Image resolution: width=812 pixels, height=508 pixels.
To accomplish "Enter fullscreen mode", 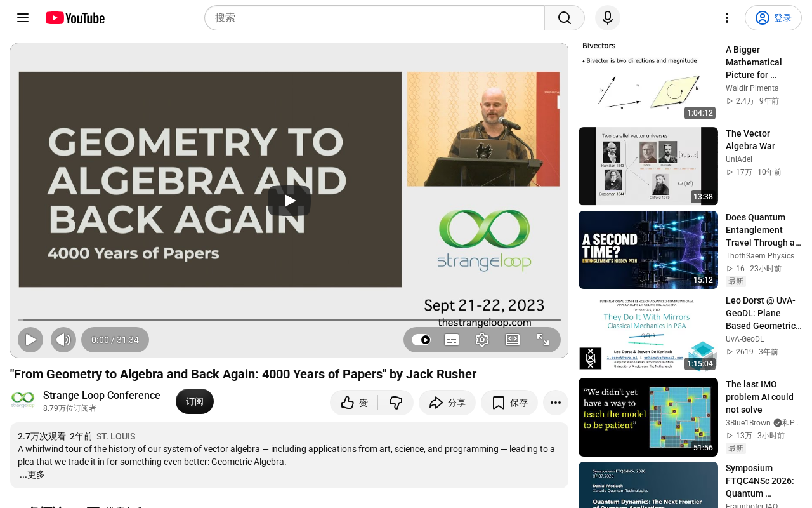I will 543,340.
